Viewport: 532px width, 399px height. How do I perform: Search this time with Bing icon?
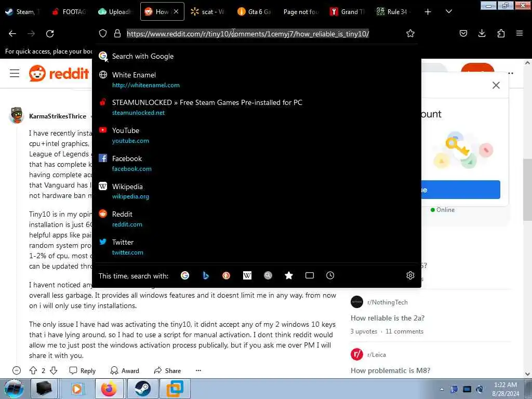206,275
